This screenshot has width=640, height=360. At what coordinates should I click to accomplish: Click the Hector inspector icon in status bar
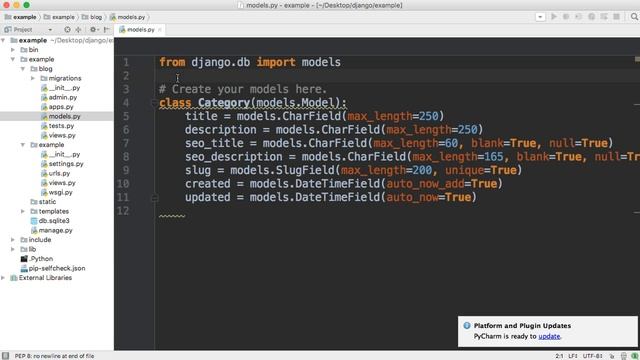point(624,356)
